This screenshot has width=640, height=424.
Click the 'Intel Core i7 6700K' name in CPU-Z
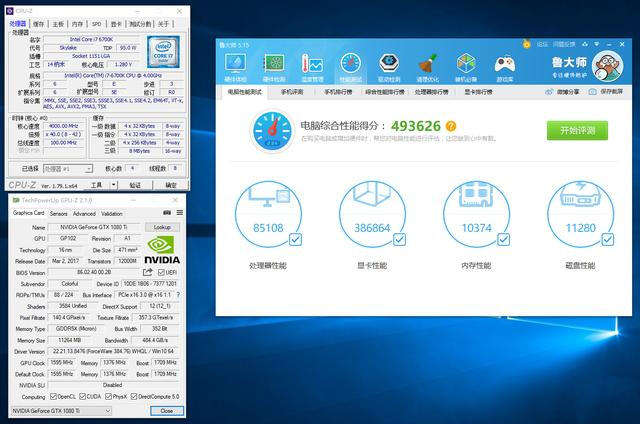91,39
